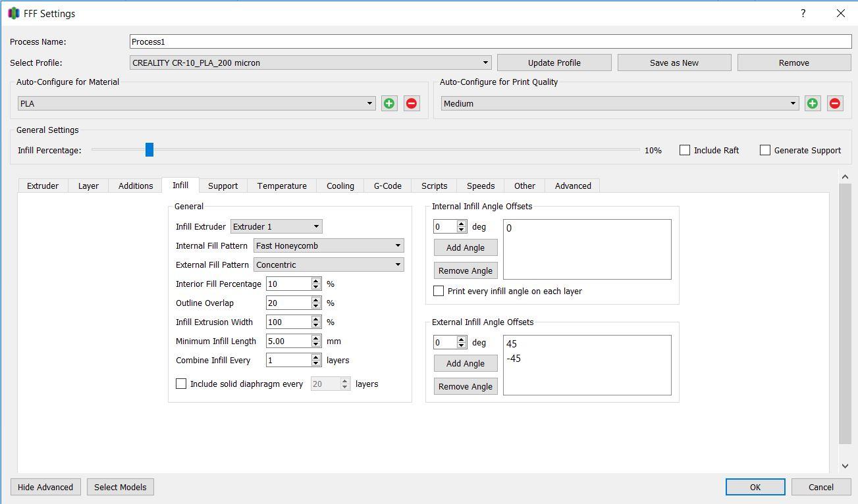
Task: Click the Infill Percentage slider handle
Action: click(149, 150)
